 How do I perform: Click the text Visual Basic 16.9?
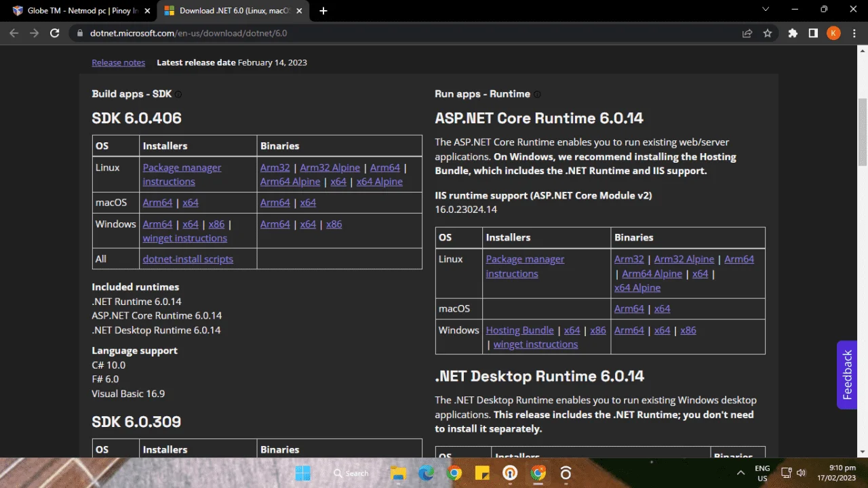click(x=128, y=394)
